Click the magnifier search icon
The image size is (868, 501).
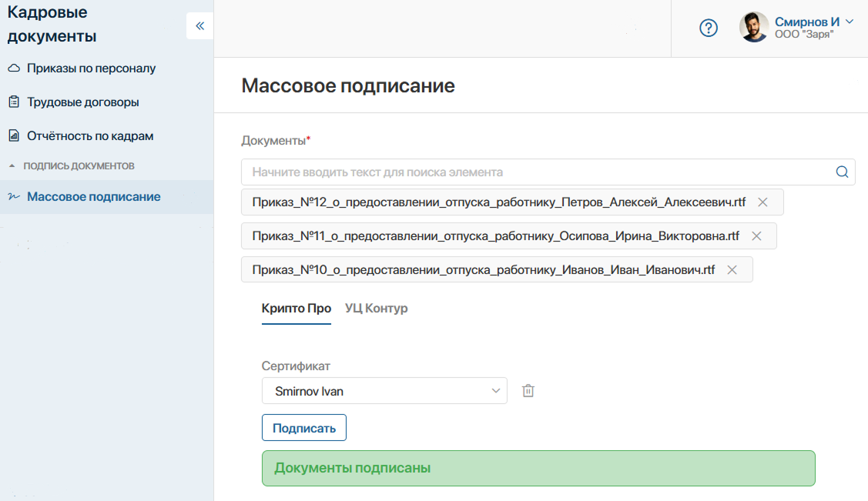coord(842,172)
